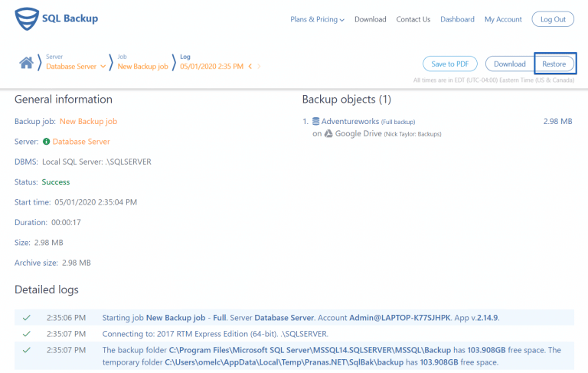
Task: Open My Account page
Action: click(x=503, y=19)
